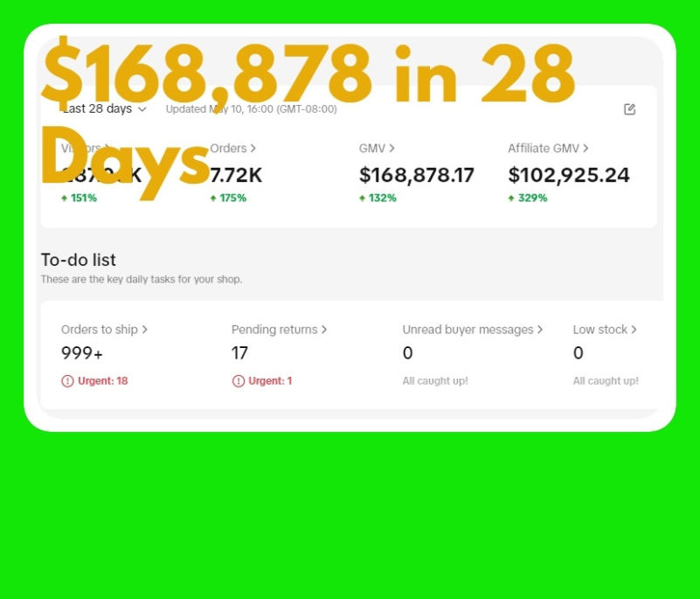Click the warning icon beside Urgent: 18
700x599 pixels.
tap(67, 381)
